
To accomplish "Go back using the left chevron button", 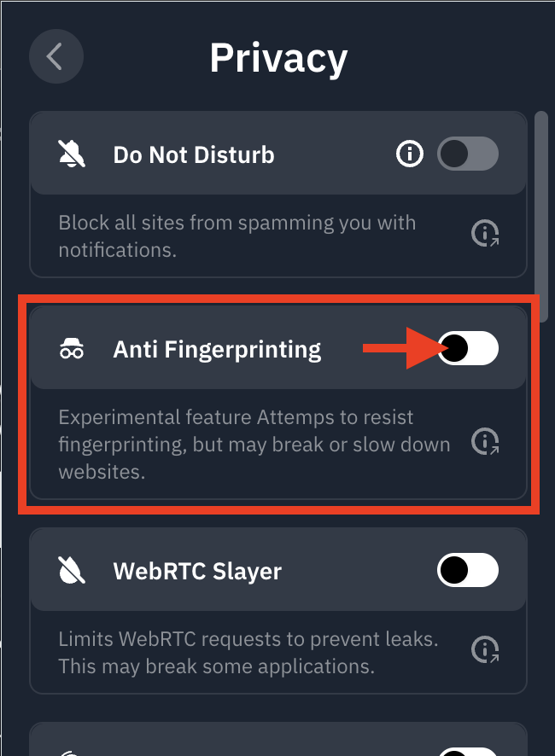I will tap(55, 56).
